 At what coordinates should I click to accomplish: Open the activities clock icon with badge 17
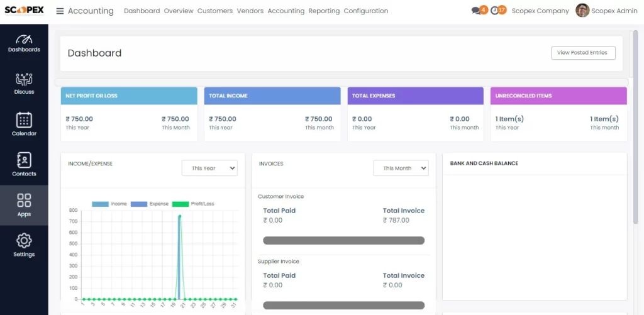pyautogui.click(x=499, y=11)
